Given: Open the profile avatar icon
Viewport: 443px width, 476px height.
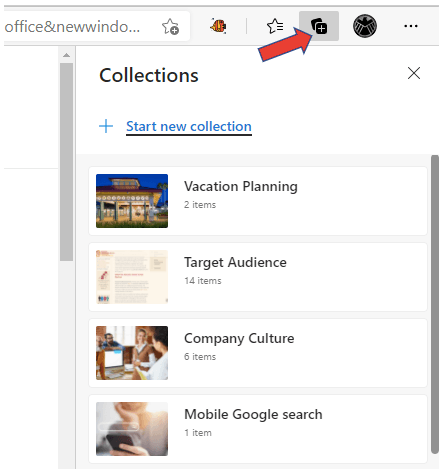Looking at the screenshot, I should pyautogui.click(x=365, y=26).
